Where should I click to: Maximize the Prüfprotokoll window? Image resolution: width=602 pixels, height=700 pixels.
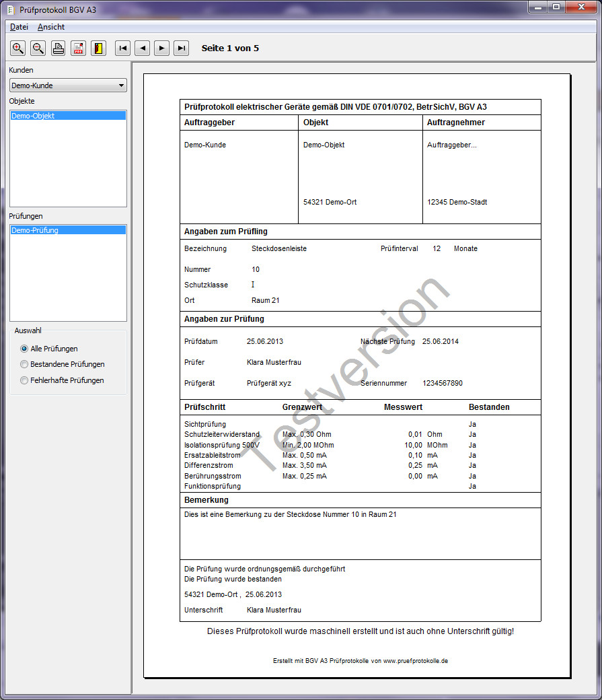click(x=556, y=7)
